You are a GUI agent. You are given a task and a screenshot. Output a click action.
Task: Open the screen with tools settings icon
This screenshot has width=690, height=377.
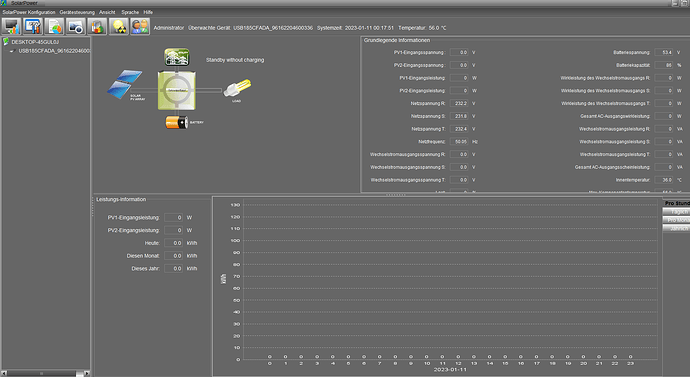33,26
